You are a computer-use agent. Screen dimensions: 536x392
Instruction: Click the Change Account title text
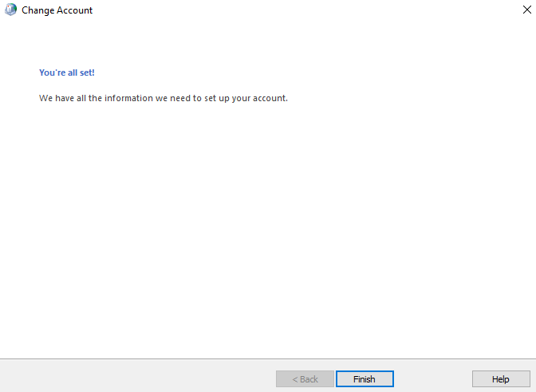[x=57, y=10]
